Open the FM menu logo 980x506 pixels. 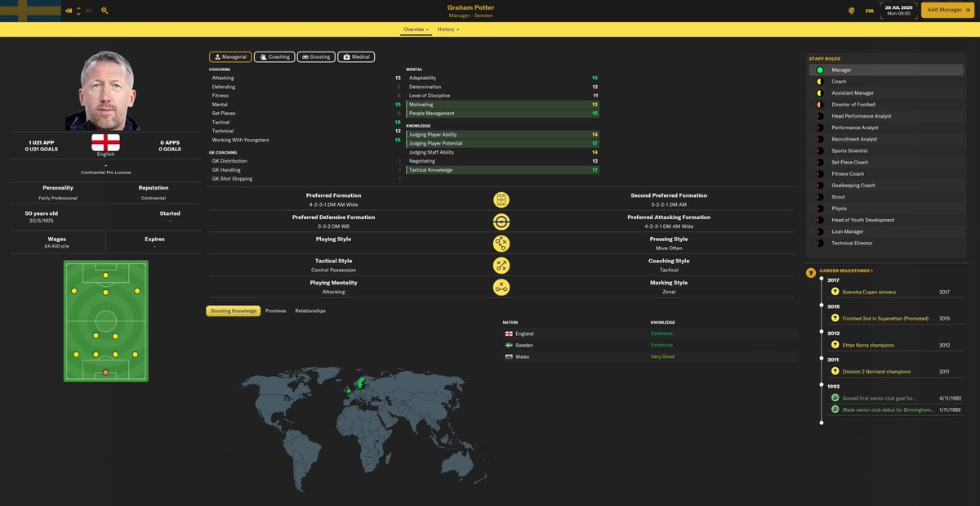click(x=870, y=11)
